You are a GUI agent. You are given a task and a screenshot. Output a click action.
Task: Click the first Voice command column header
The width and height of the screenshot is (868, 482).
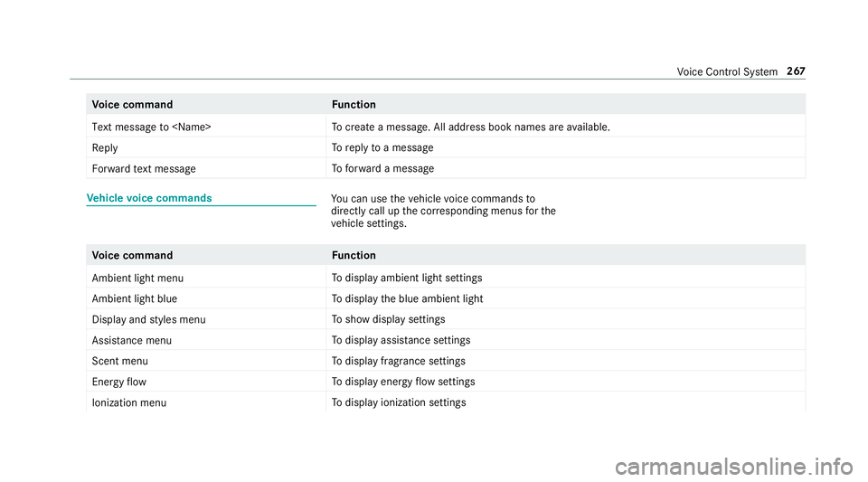132,105
